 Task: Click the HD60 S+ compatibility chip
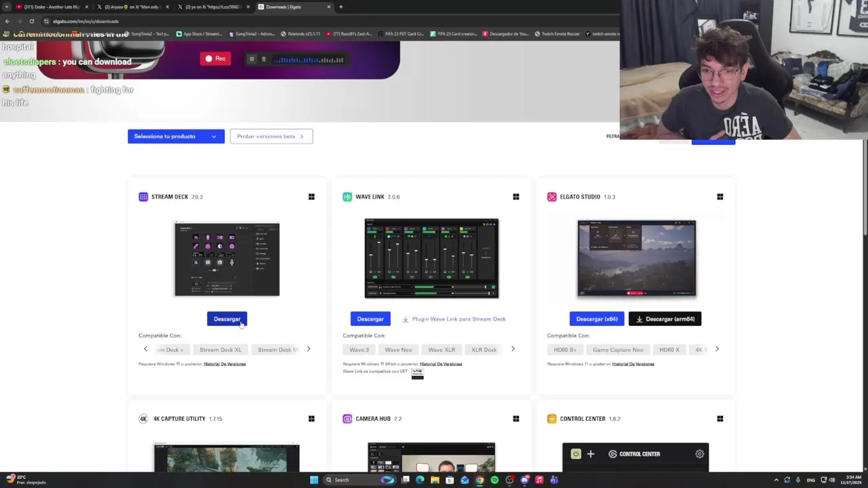click(x=565, y=350)
